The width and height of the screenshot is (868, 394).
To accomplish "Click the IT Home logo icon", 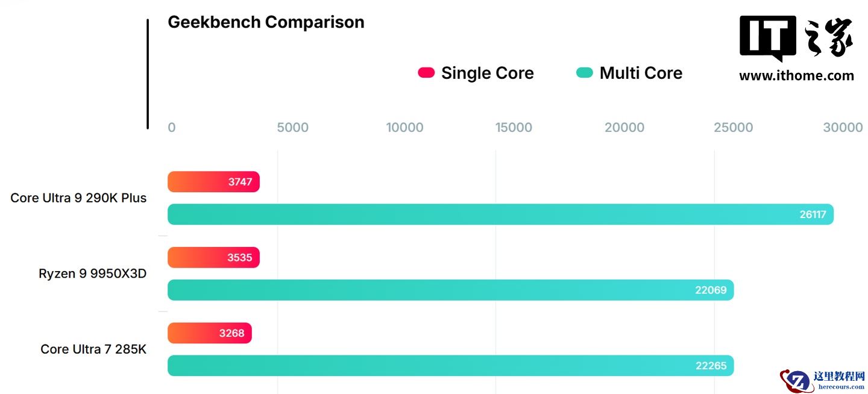I will tap(796, 38).
